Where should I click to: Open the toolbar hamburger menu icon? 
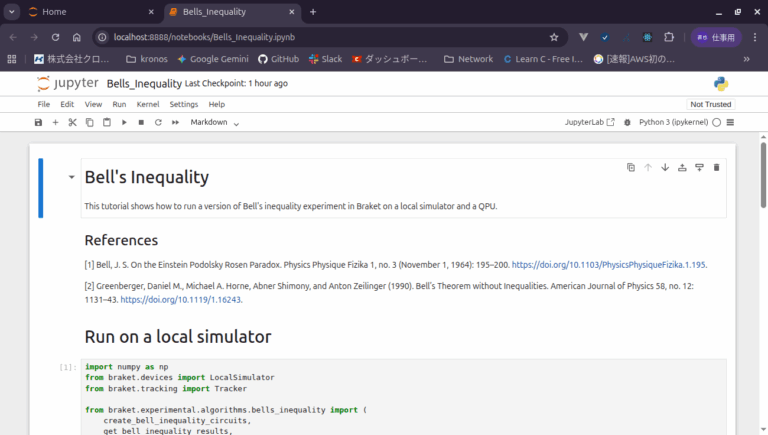tap(730, 122)
